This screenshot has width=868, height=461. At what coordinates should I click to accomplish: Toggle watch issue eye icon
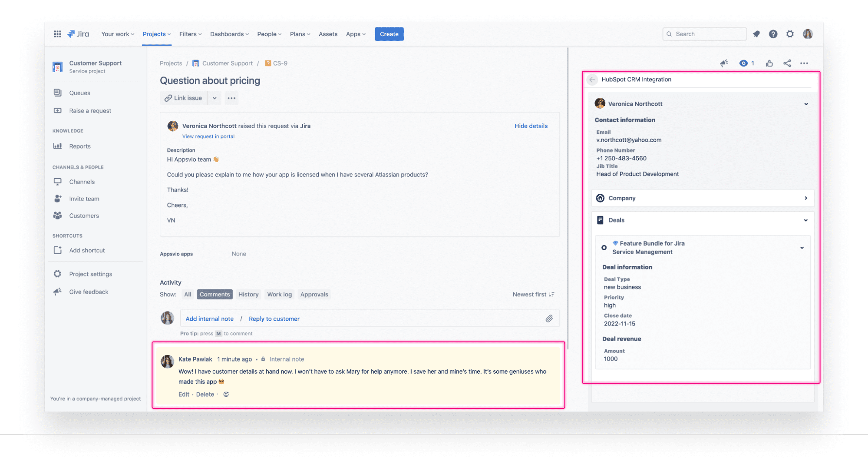pos(743,63)
